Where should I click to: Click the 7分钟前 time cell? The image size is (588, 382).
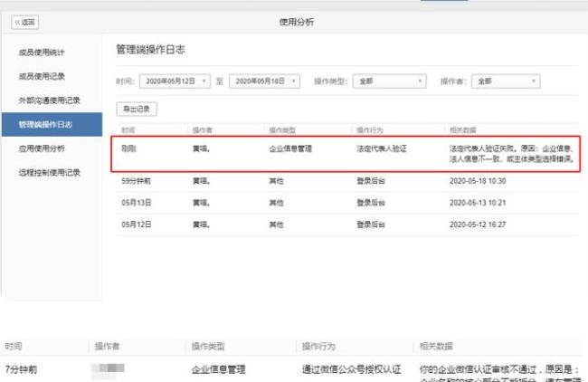click(x=21, y=369)
